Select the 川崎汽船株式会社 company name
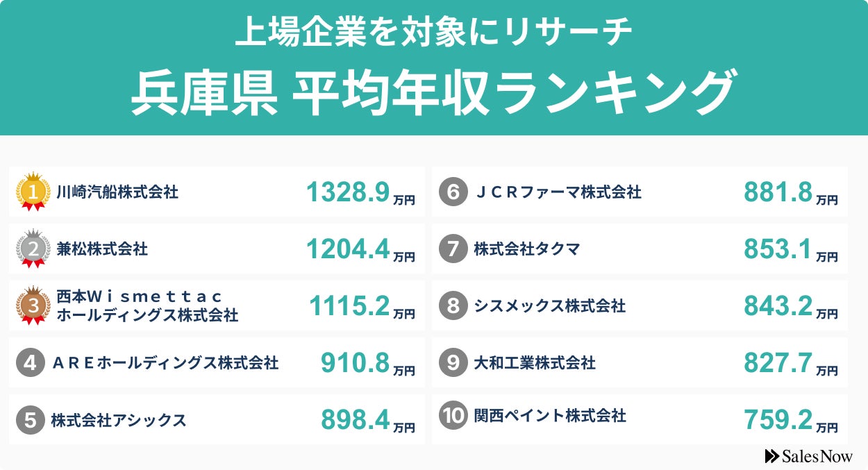 117,192
